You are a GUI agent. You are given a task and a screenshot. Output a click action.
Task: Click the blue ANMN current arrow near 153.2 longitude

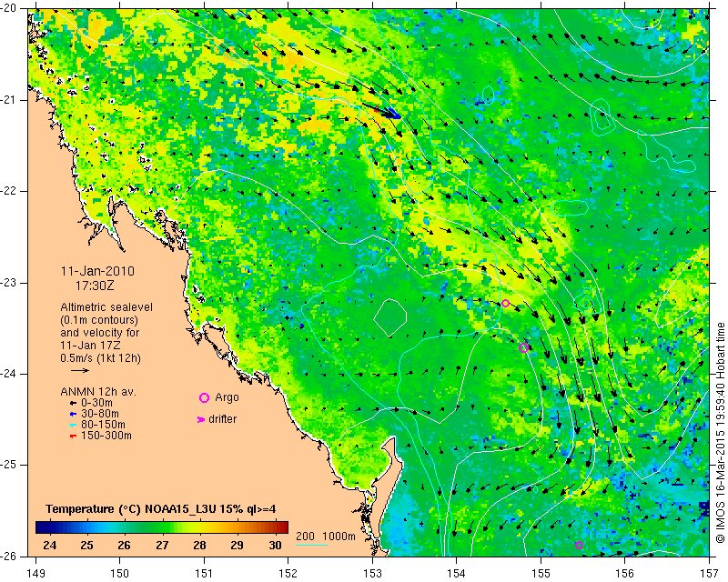click(x=394, y=114)
